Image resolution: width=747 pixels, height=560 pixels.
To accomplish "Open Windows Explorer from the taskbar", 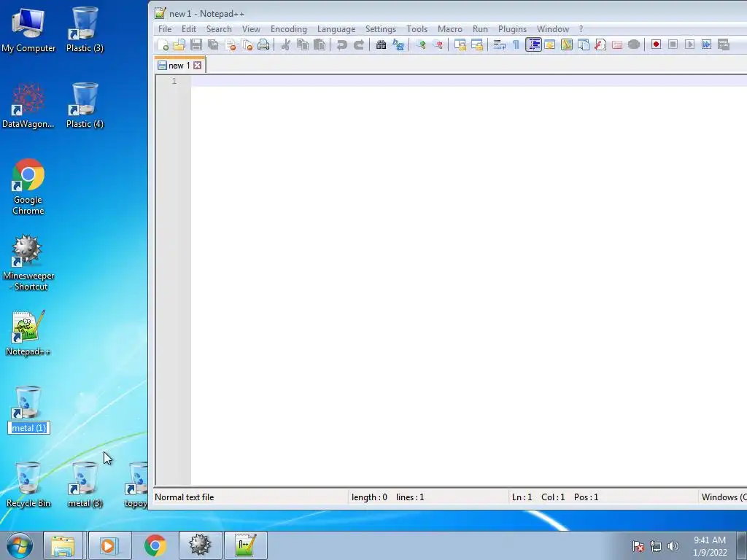I will point(63,545).
